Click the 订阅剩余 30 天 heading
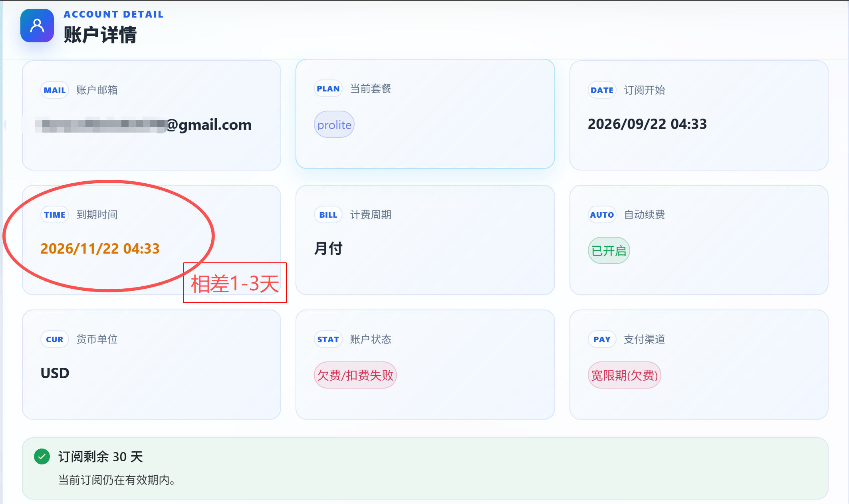The width and height of the screenshot is (849, 504). pyautogui.click(x=101, y=456)
